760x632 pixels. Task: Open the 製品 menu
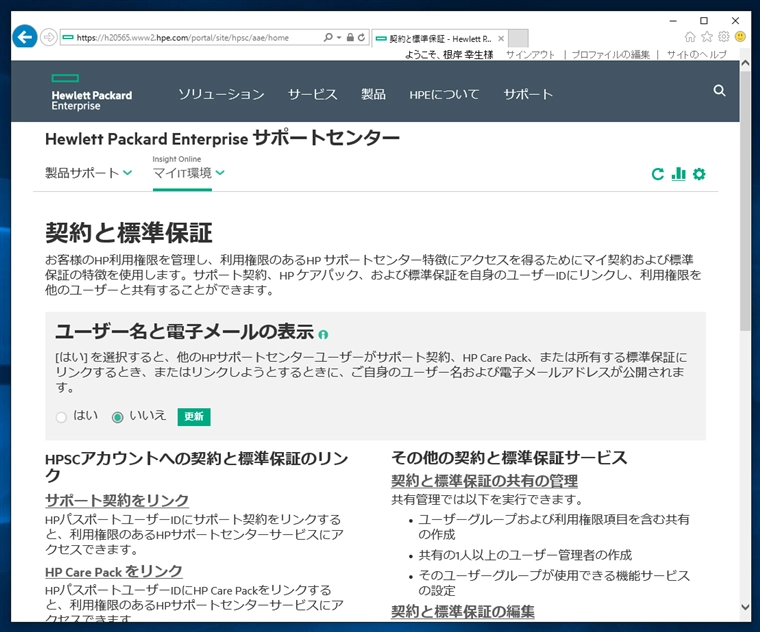[x=373, y=94]
